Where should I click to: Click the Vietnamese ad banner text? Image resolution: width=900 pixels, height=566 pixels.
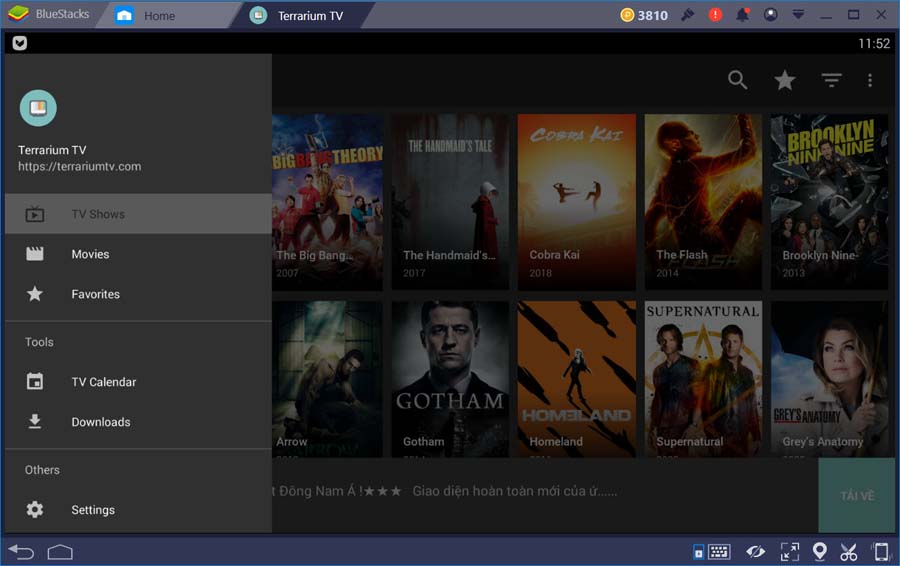tap(445, 491)
